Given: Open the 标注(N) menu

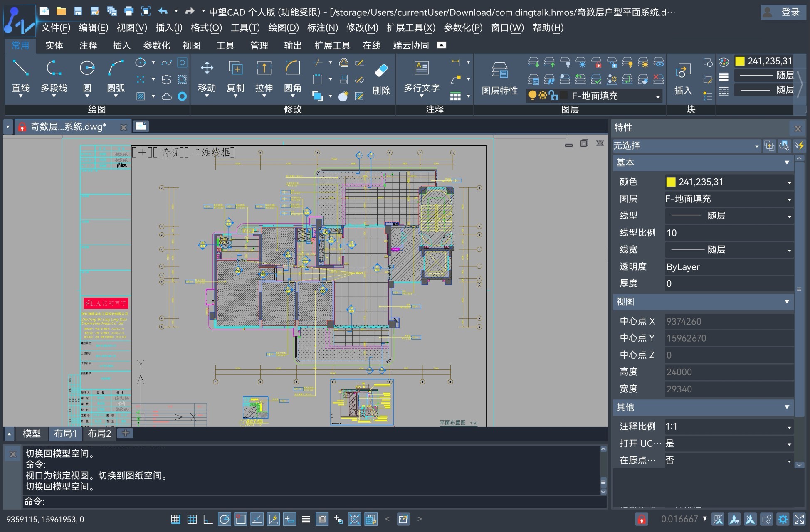Looking at the screenshot, I should coord(322,28).
